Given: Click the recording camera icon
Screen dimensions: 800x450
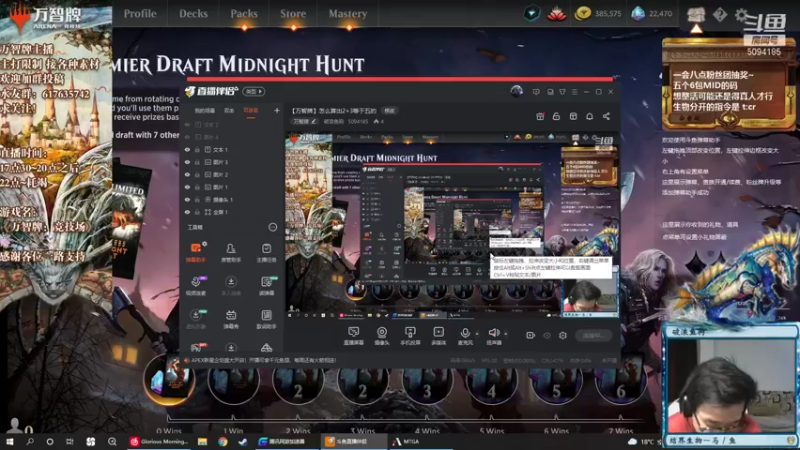Looking at the screenshot, I should coord(531,335).
